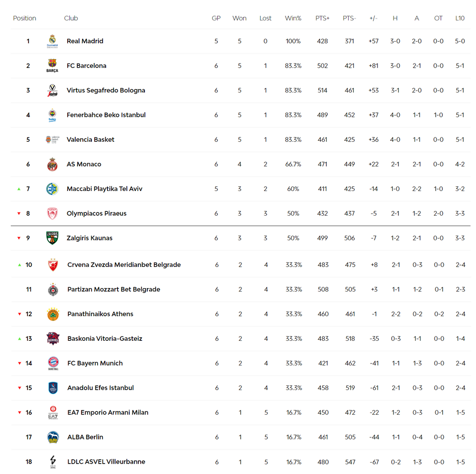Open the Valencia Basket team link
Image resolution: width=476 pixels, height=474 pixels.
click(90, 139)
